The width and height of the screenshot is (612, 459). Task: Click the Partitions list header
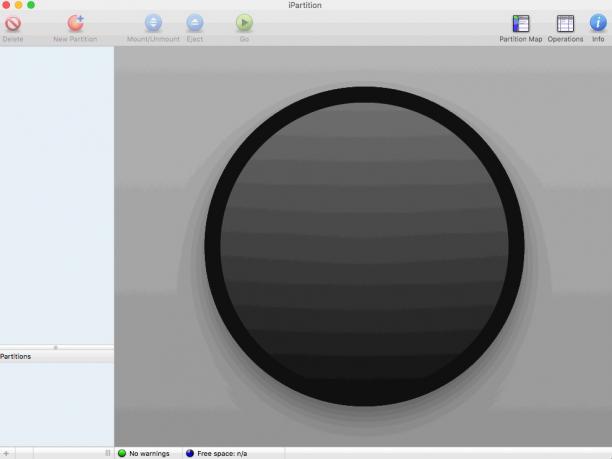point(57,356)
